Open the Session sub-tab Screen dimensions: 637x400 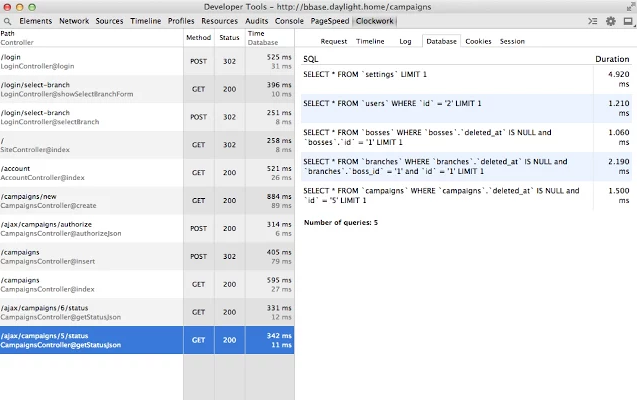pos(512,41)
